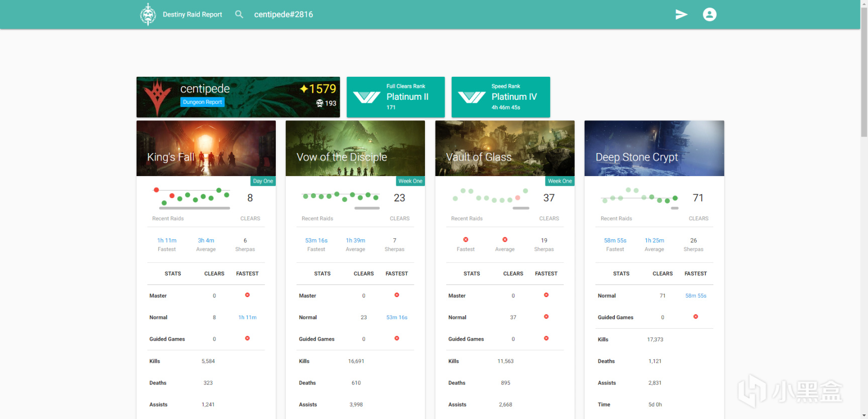
Task: Click Vow of the Disciple Master red X
Action: pyautogui.click(x=397, y=295)
